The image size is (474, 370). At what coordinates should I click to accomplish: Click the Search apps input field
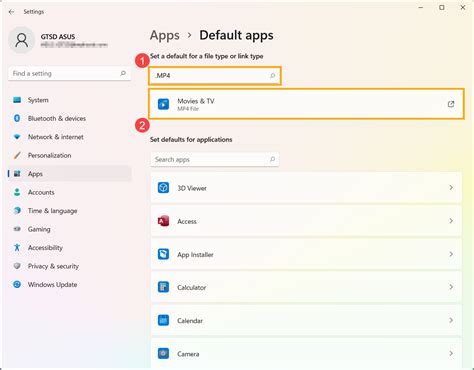click(215, 159)
